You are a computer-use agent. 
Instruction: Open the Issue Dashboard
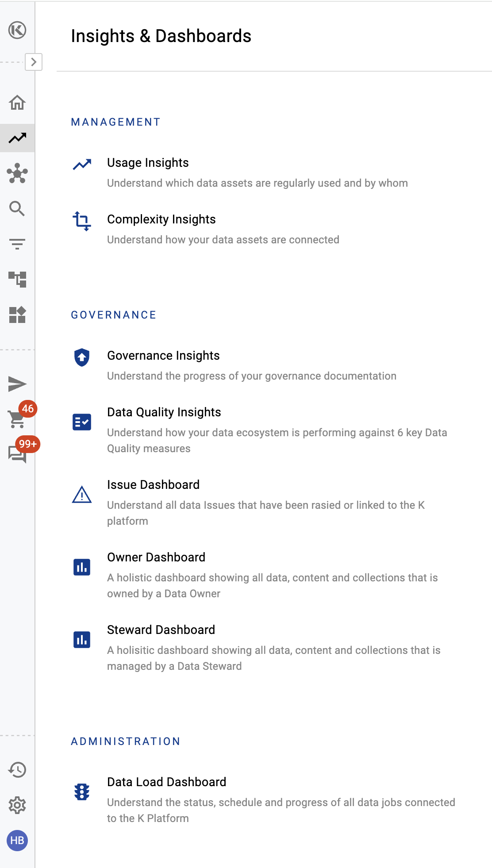click(153, 485)
